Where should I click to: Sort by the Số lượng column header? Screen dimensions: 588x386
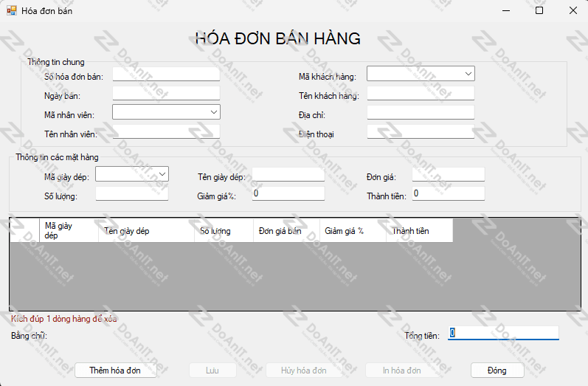[x=224, y=231]
